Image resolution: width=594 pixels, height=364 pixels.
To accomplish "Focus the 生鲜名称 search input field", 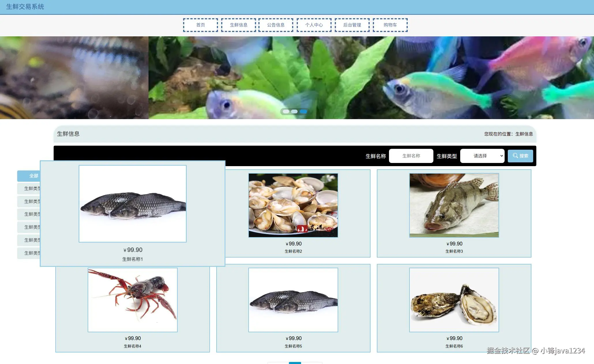I will 411,156.
